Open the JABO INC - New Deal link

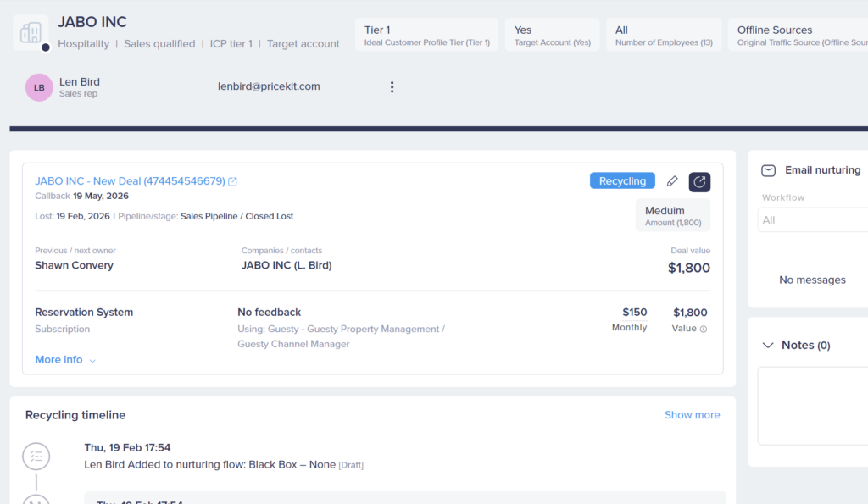[x=130, y=181]
